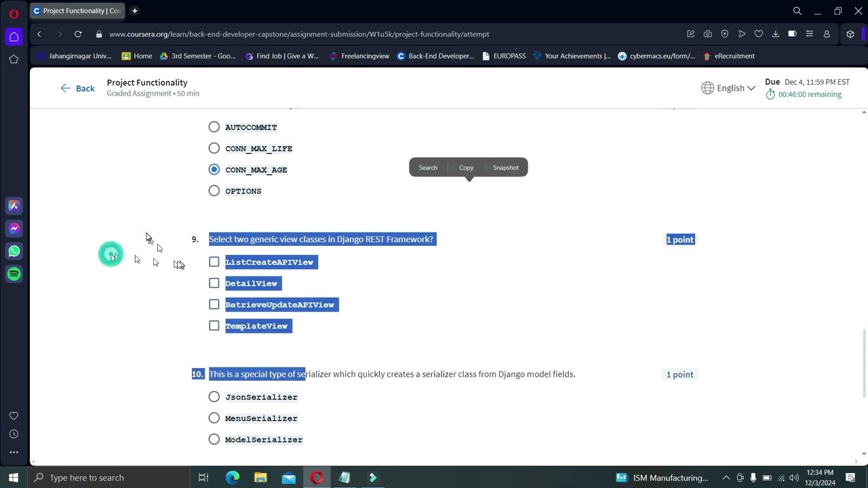This screenshot has width=868, height=488.
Task: Open sidebar history clock icon
Action: 14,434
